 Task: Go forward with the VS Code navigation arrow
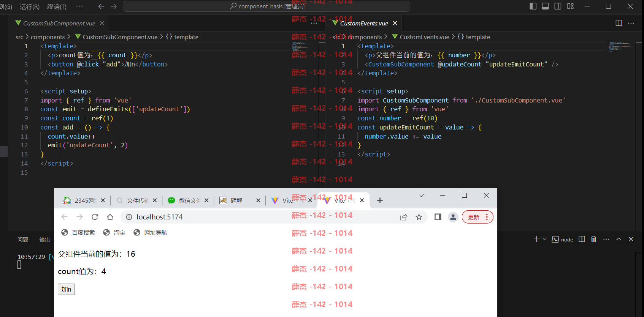(114, 6)
